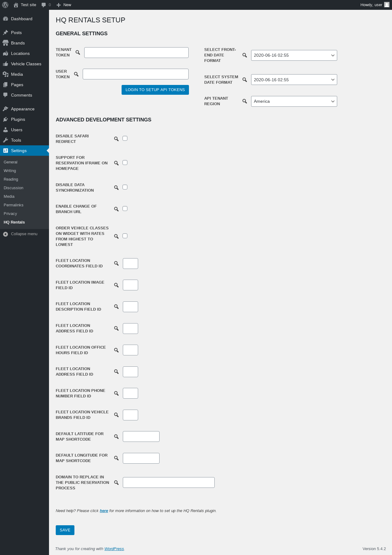Click the magnifier beside Default Latitude for Map Shortcode

[x=116, y=437]
